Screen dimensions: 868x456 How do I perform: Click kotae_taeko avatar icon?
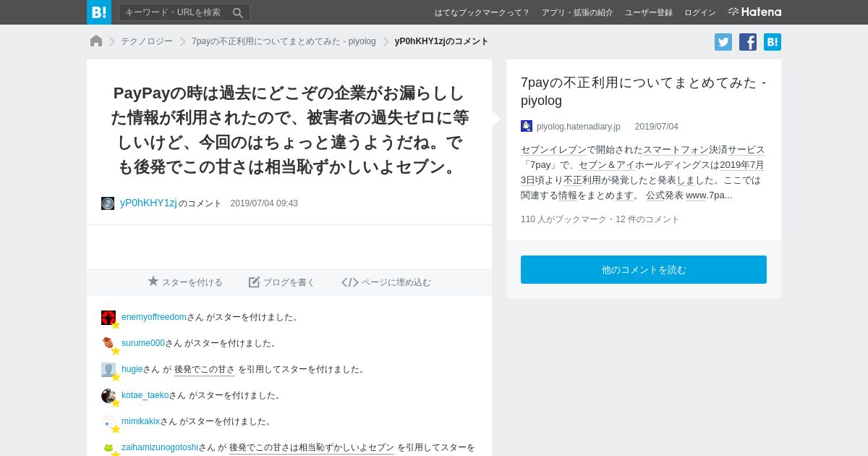109,396
